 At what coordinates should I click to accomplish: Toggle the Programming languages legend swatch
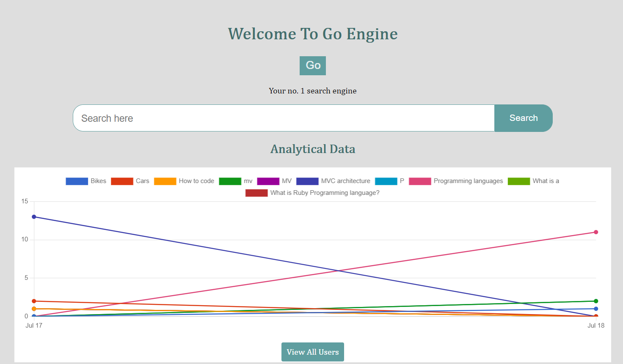coord(420,181)
